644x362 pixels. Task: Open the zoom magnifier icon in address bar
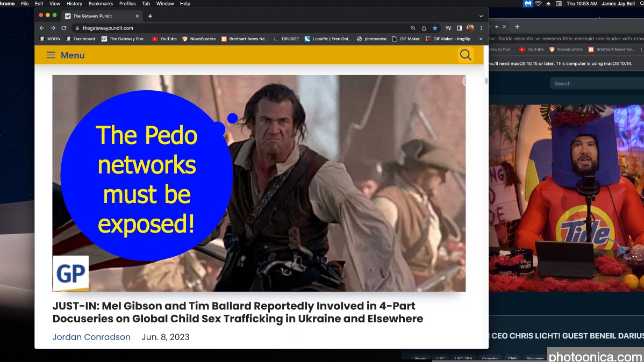tap(413, 28)
